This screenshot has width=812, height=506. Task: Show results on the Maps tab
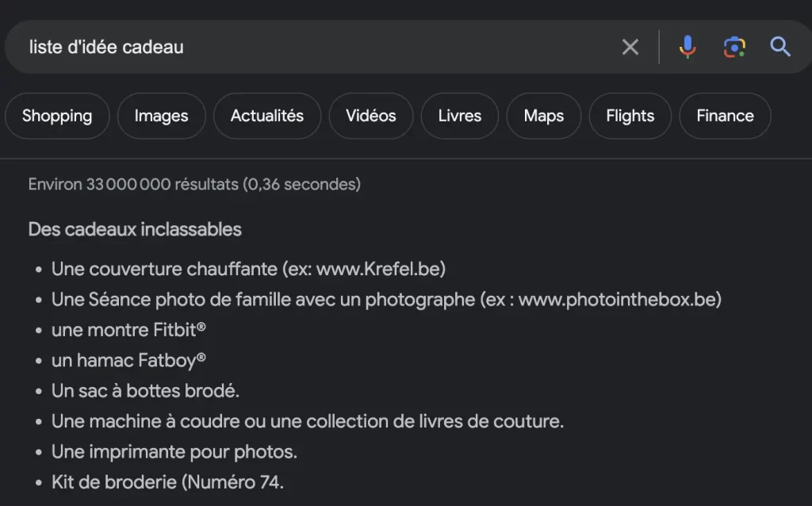pyautogui.click(x=543, y=116)
